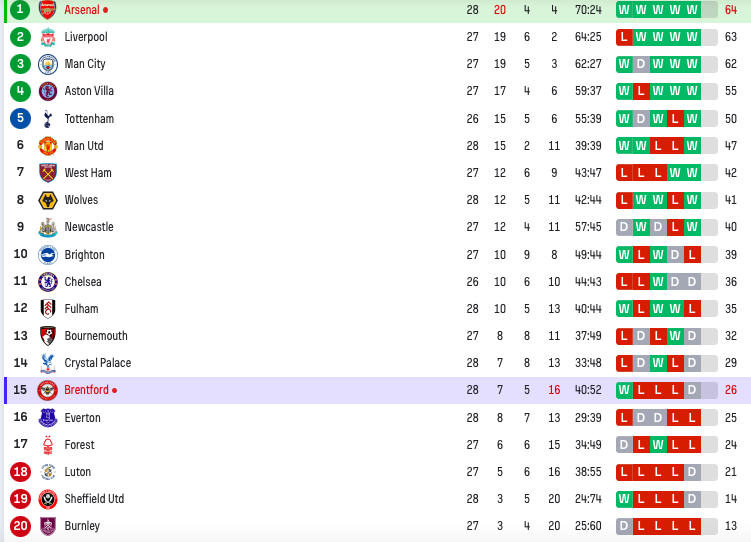Open the Man Utd team page
The width and height of the screenshot is (751, 542).
(84, 146)
